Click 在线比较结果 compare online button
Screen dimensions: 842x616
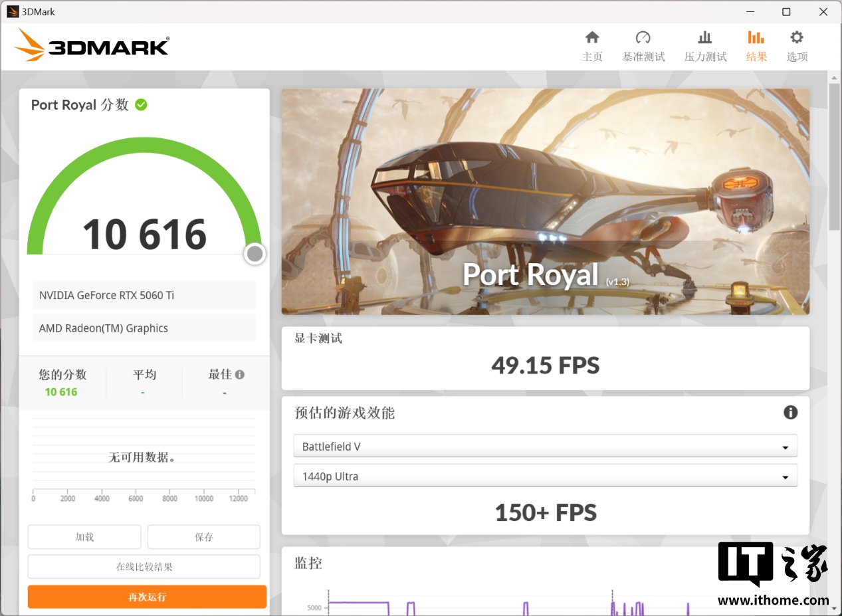pyautogui.click(x=144, y=567)
